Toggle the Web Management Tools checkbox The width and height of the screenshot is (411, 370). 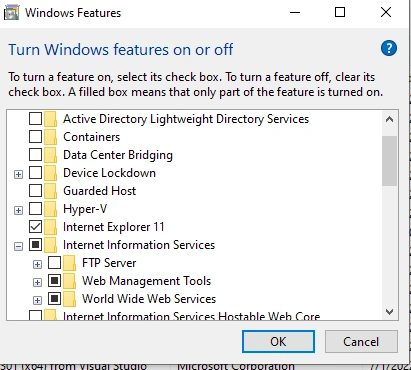click(x=54, y=281)
